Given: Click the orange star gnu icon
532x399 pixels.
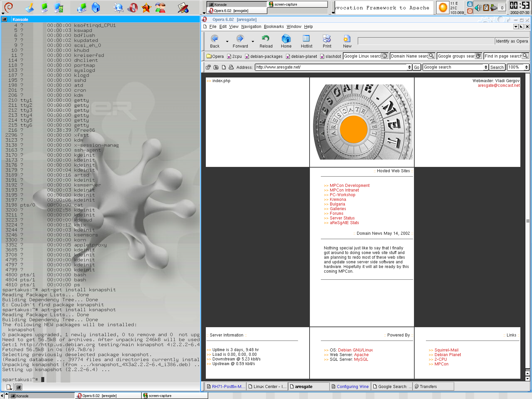Looking at the screenshot, I should pyautogui.click(x=146, y=7).
